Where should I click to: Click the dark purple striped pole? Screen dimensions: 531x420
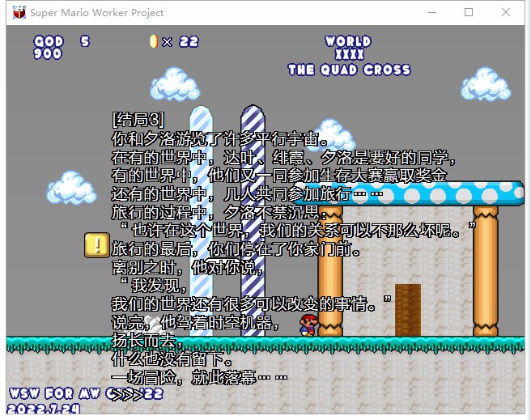point(253,221)
